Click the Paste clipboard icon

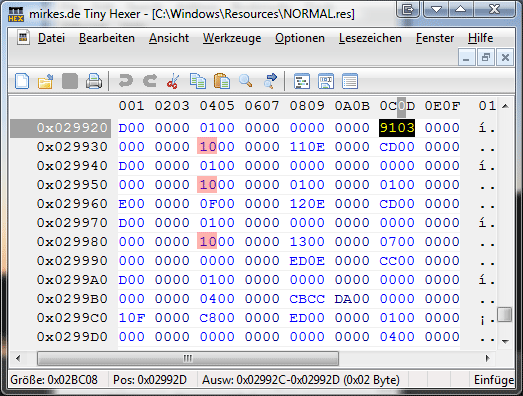tap(221, 81)
